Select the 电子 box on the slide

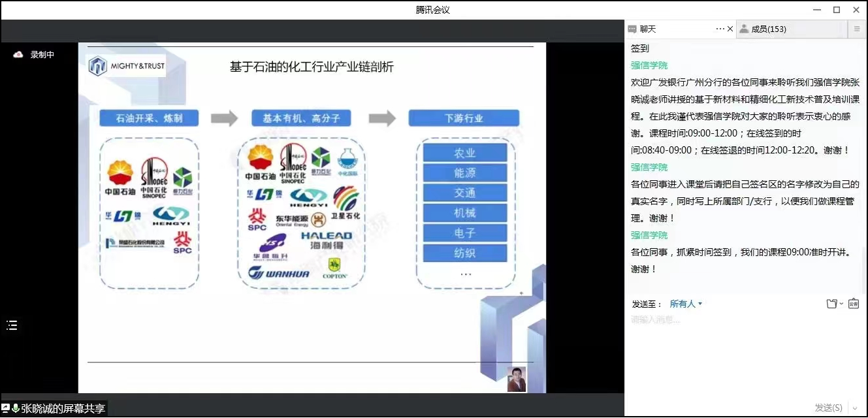(x=465, y=233)
